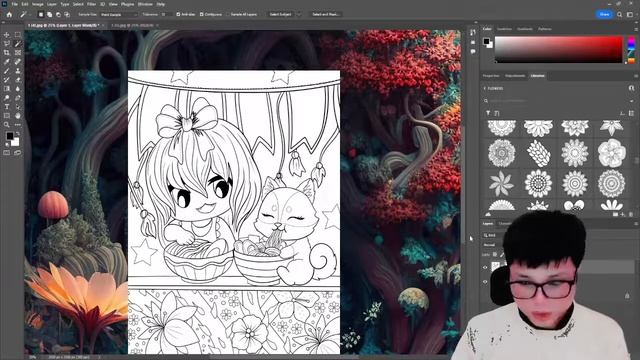Open the layer blend mode dropdown

493,244
